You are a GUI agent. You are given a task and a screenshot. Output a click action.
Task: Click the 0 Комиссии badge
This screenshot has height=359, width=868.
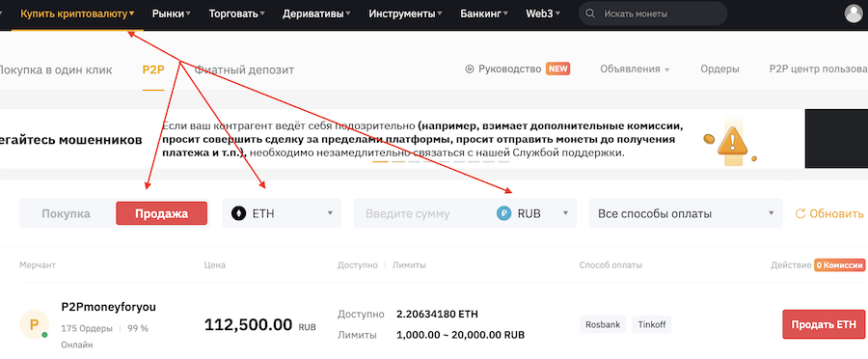point(839,265)
